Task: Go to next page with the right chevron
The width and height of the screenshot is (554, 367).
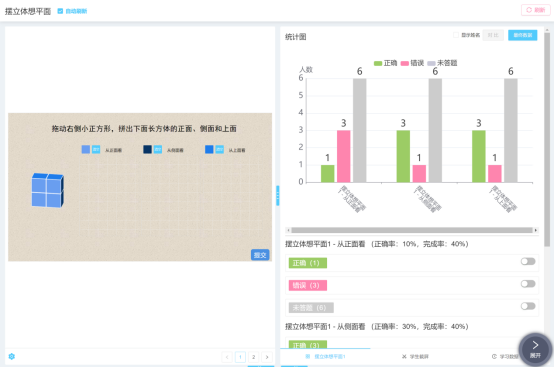Action: click(x=267, y=357)
